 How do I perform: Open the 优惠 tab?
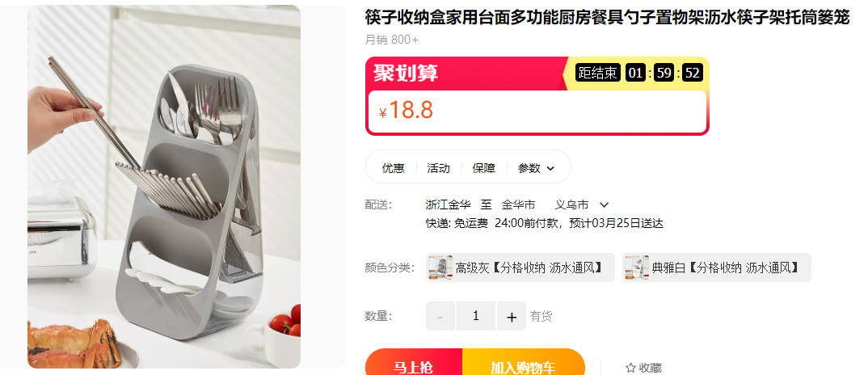393,168
